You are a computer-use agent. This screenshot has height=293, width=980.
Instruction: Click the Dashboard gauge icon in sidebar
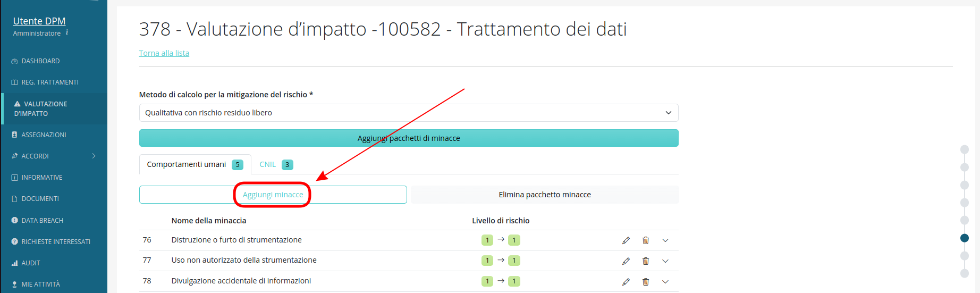click(14, 61)
